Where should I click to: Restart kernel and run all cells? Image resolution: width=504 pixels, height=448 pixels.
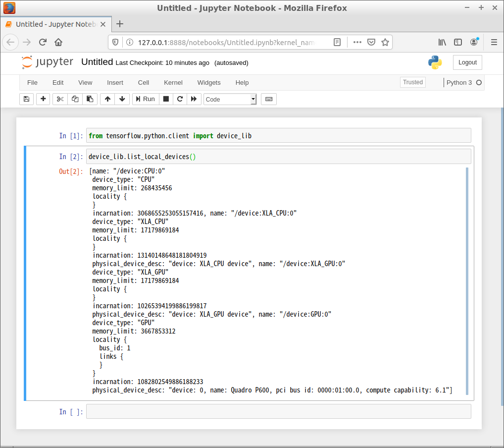point(194,99)
